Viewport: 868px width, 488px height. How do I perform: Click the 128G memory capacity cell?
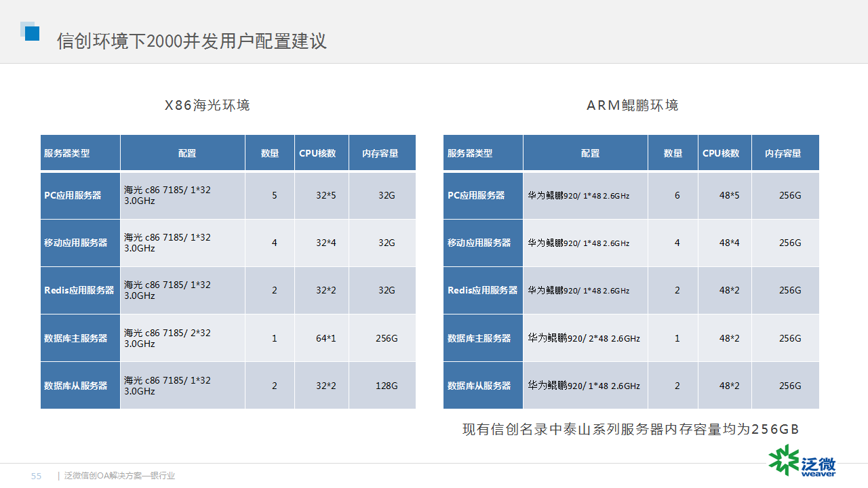[387, 386]
